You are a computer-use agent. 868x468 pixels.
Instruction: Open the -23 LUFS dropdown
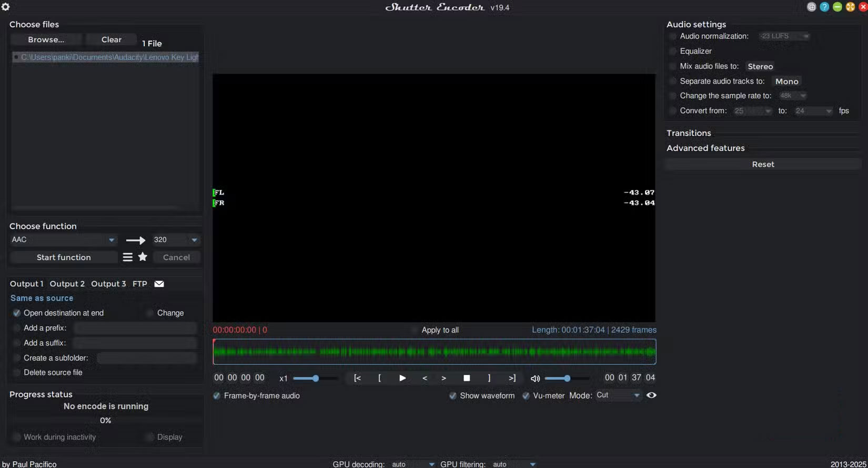point(784,36)
